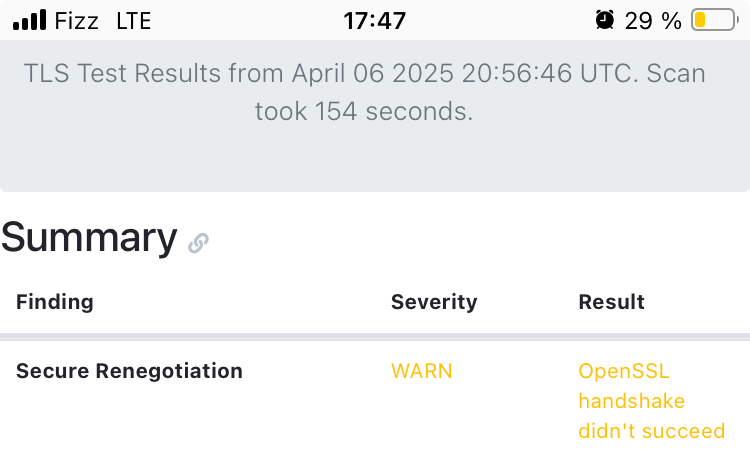
Task: Click the "OpenSSL handshake didn't succeed" result
Action: point(651,401)
